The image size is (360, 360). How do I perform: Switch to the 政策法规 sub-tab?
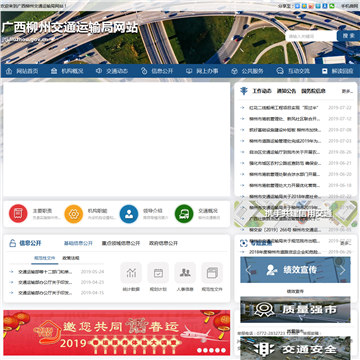click(x=71, y=258)
